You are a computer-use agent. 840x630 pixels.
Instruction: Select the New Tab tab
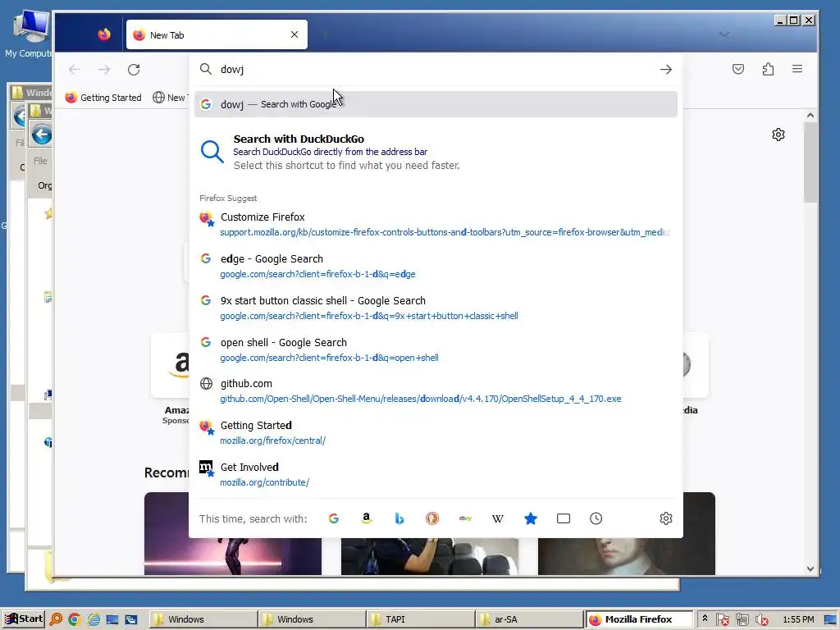pos(217,34)
